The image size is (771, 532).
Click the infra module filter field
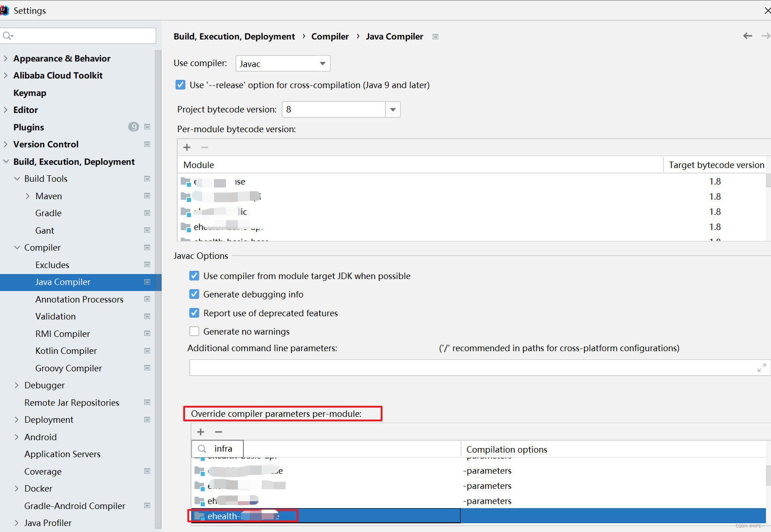(x=217, y=449)
